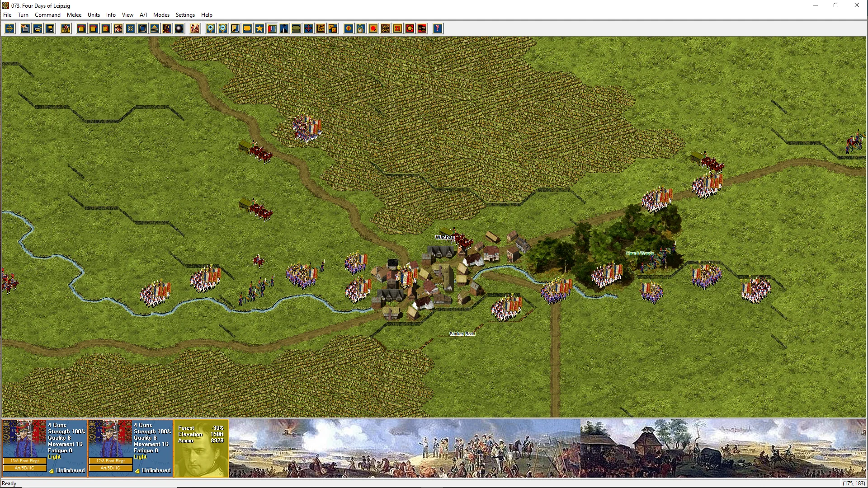Open the Melee menu

[x=74, y=15]
